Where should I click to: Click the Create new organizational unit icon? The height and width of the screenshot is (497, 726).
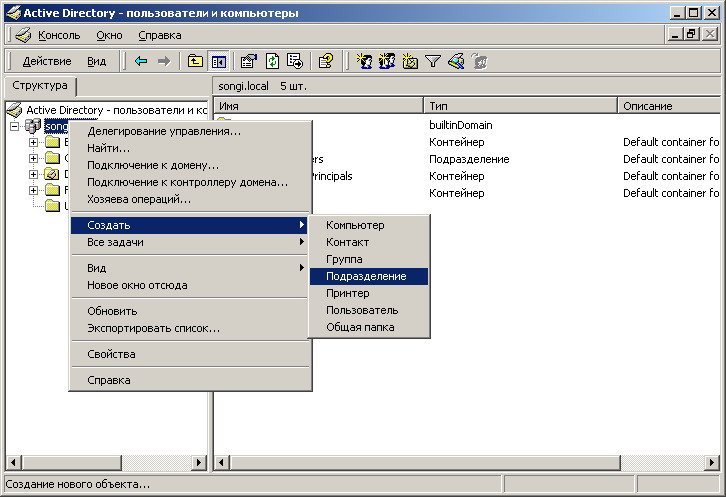coord(410,61)
